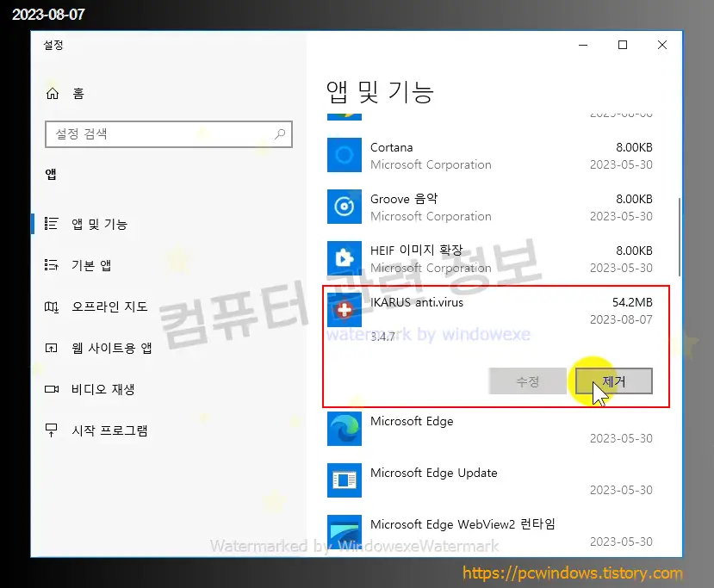Select Cortana in the app list
The width and height of the screenshot is (714, 588).
tap(489, 156)
